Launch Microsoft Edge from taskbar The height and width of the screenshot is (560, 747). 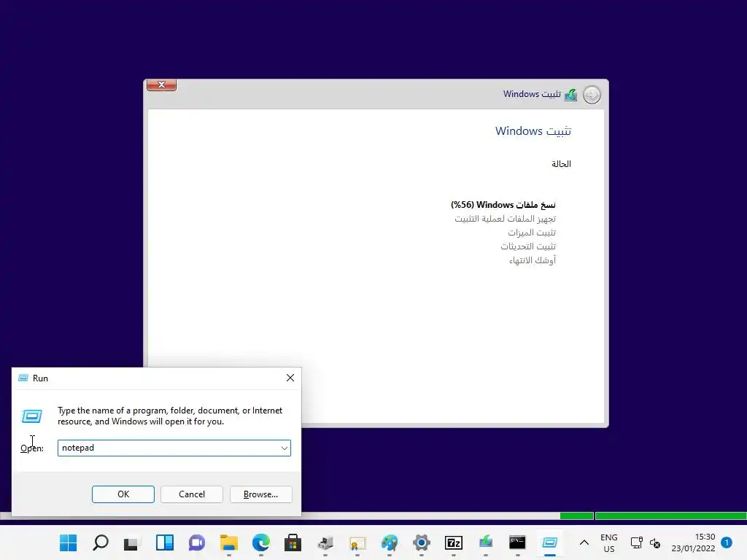point(260,542)
